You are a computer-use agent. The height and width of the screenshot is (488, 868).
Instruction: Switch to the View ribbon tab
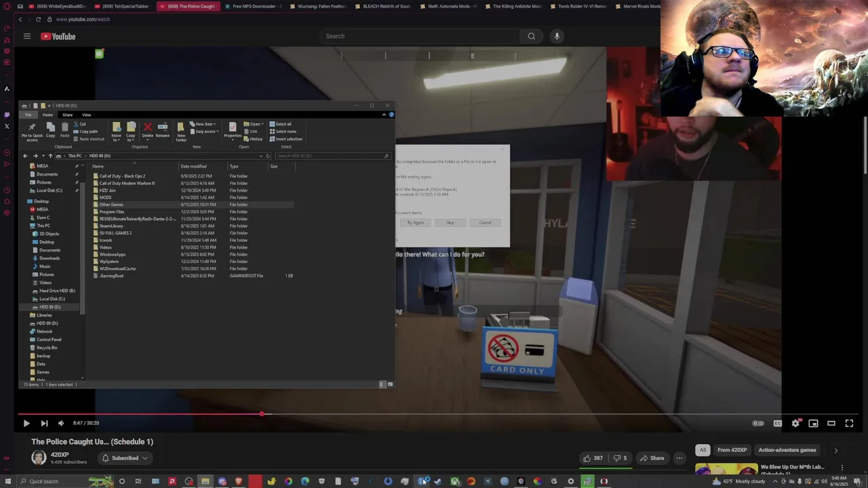86,115
